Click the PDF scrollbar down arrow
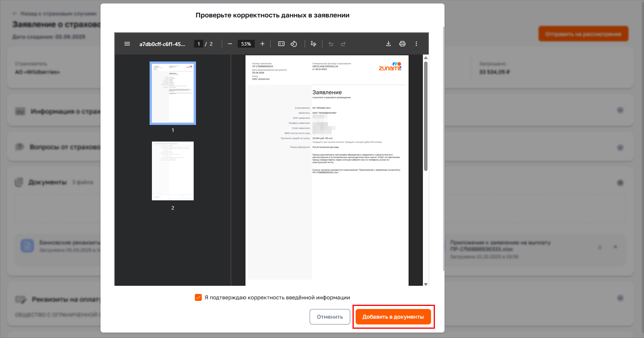This screenshot has width=644, height=338. click(x=426, y=284)
